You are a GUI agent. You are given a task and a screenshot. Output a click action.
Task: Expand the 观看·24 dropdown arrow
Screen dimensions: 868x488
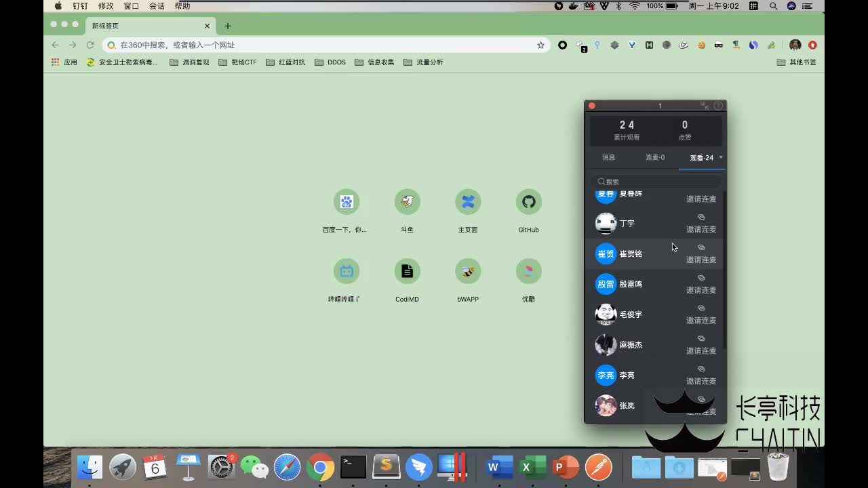(x=721, y=158)
